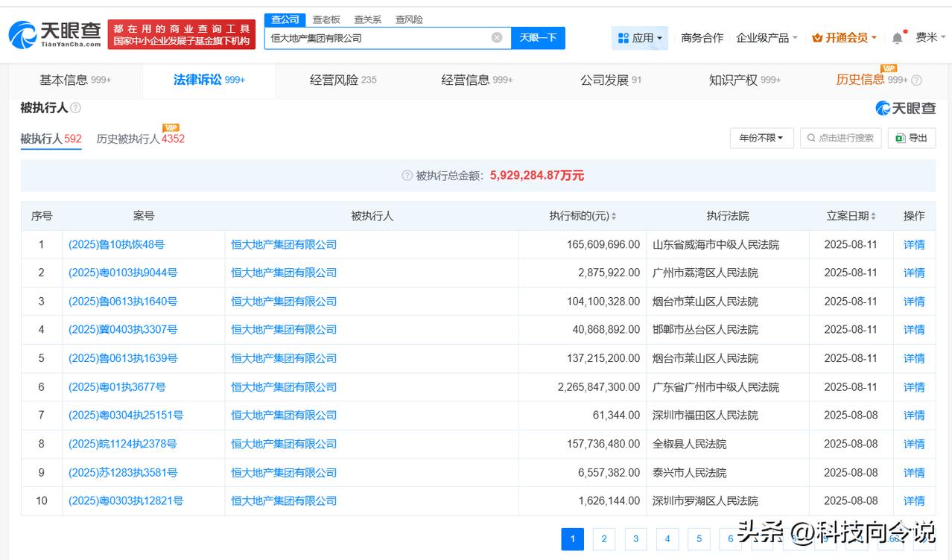Open case (2025)鲁0613执1640号

click(x=123, y=302)
